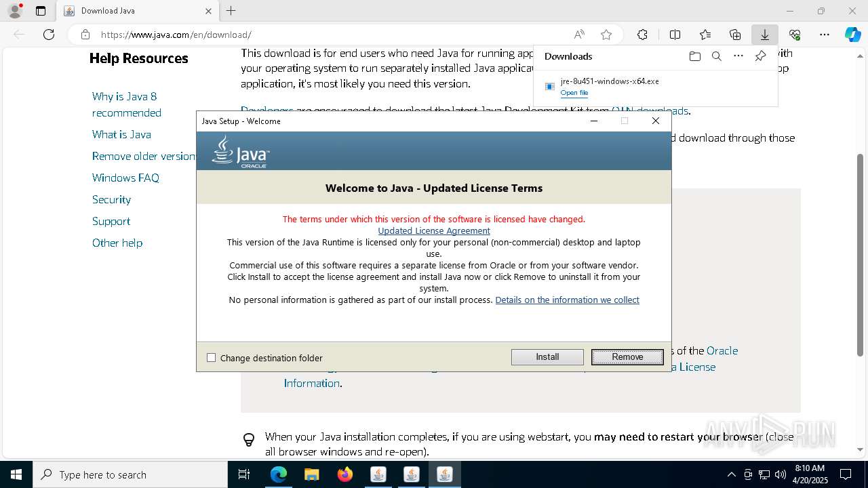Open the notification center icon

[x=846, y=474]
